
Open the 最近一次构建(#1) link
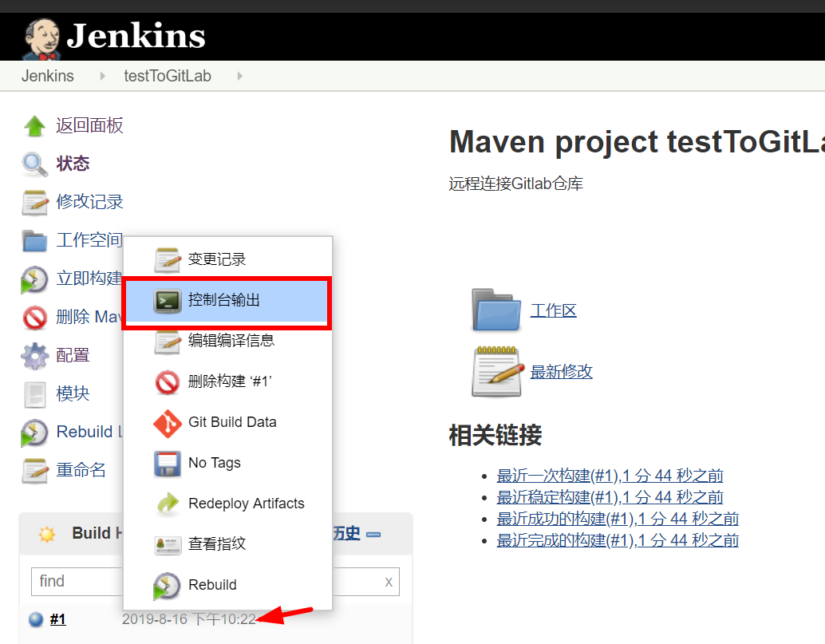coord(610,476)
